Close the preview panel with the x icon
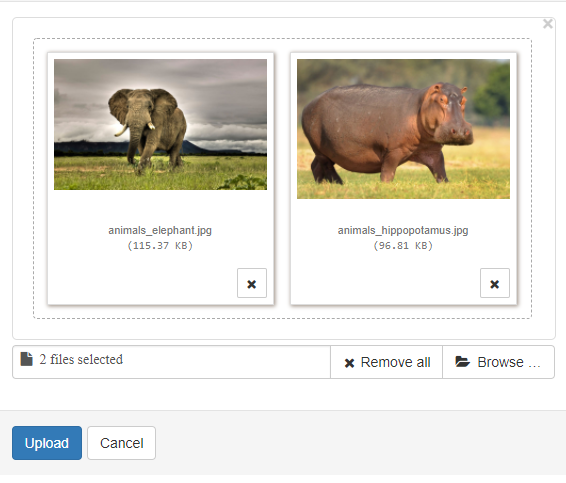Screen dimensions: 566x483 [548, 24]
